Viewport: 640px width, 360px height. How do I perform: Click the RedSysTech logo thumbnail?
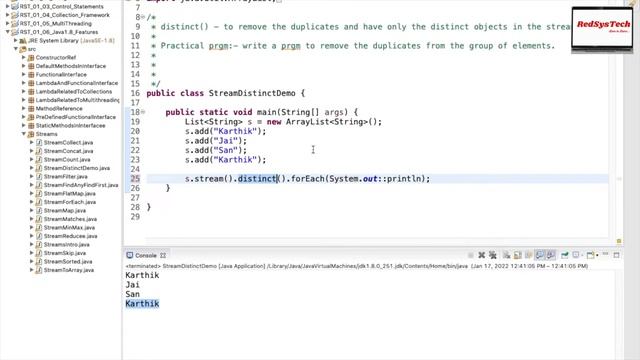click(x=602, y=28)
